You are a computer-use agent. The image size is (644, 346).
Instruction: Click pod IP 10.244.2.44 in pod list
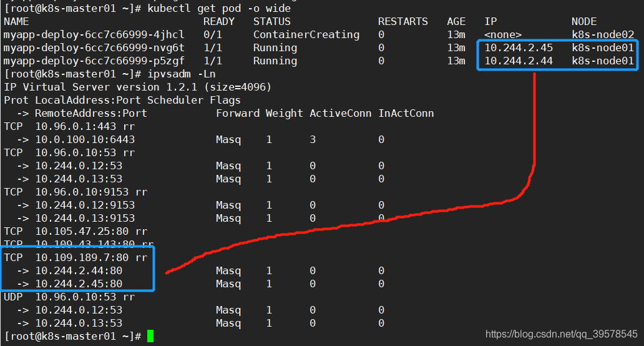519,61
